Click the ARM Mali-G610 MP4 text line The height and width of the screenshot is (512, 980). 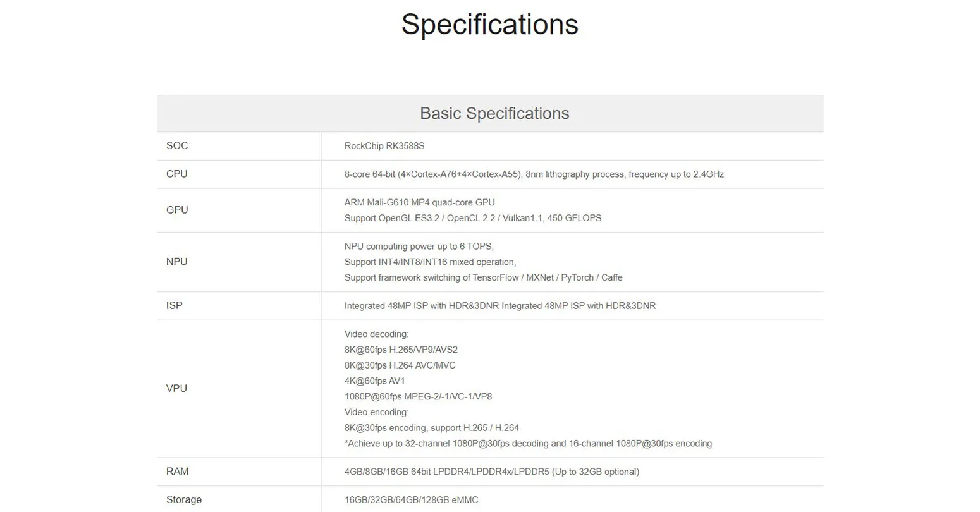point(419,202)
